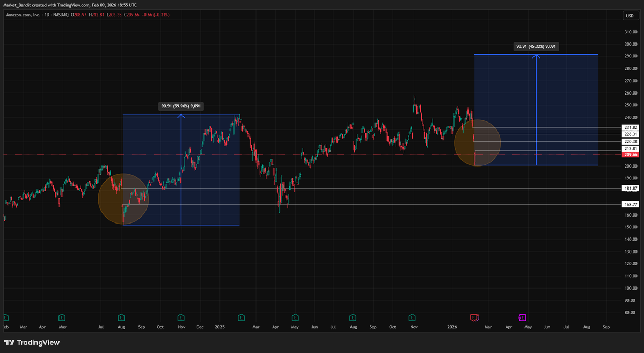Screen dimensions: 644x353
Task: Open the red upcoming earnings icon near 2026
Action: point(474,317)
